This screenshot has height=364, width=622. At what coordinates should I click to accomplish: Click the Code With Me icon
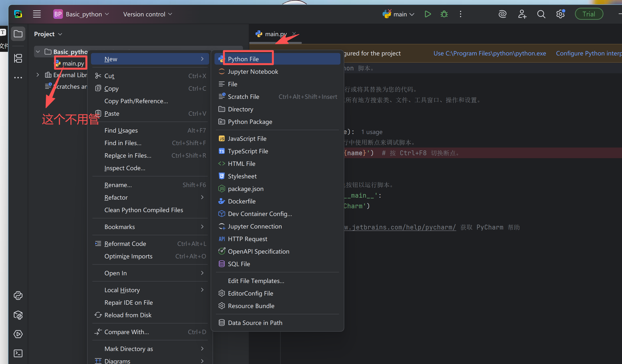(x=522, y=14)
